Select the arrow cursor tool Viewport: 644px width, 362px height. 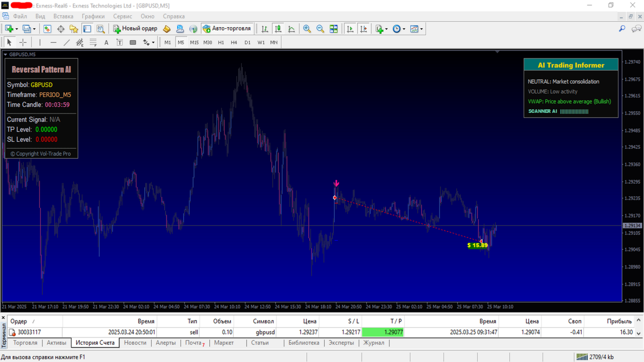click(9, 42)
